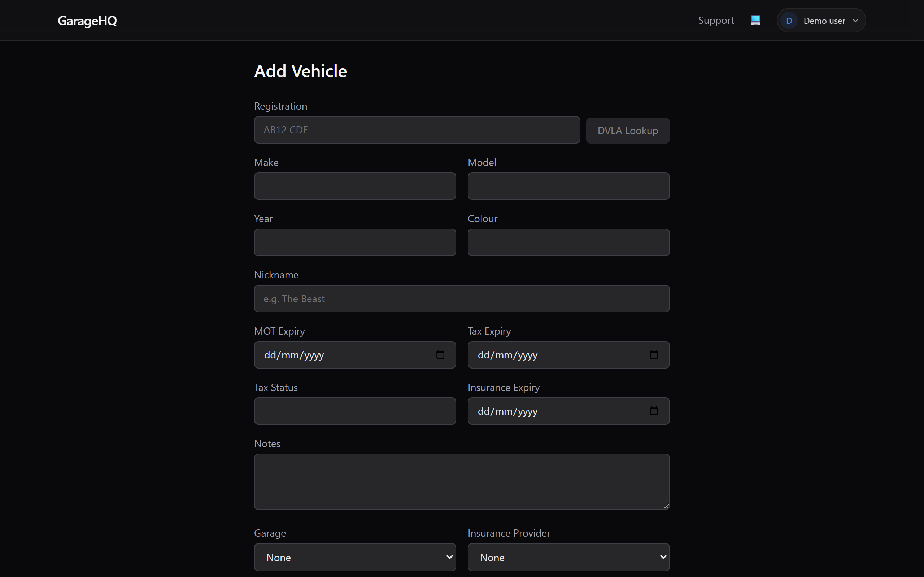
Task: Click the Nickname field with The Beast placeholder
Action: 461,299
